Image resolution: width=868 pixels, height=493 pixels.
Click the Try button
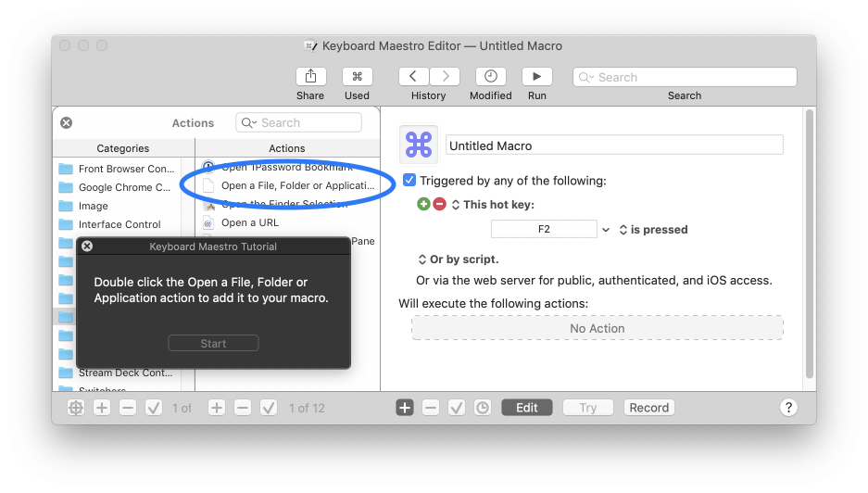588,408
